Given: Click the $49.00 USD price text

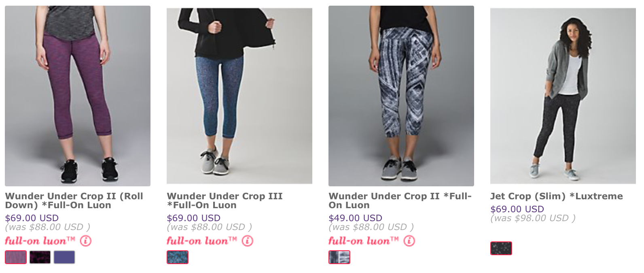Looking at the screenshot, I should pyautogui.click(x=355, y=218).
